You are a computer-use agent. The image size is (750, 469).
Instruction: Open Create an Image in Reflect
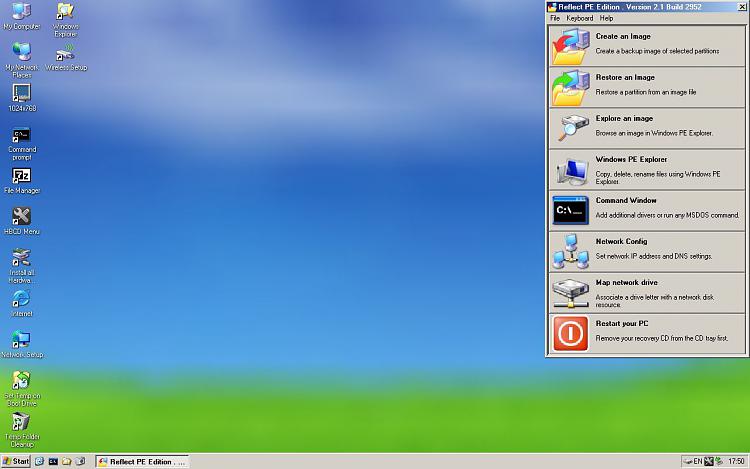[647, 45]
